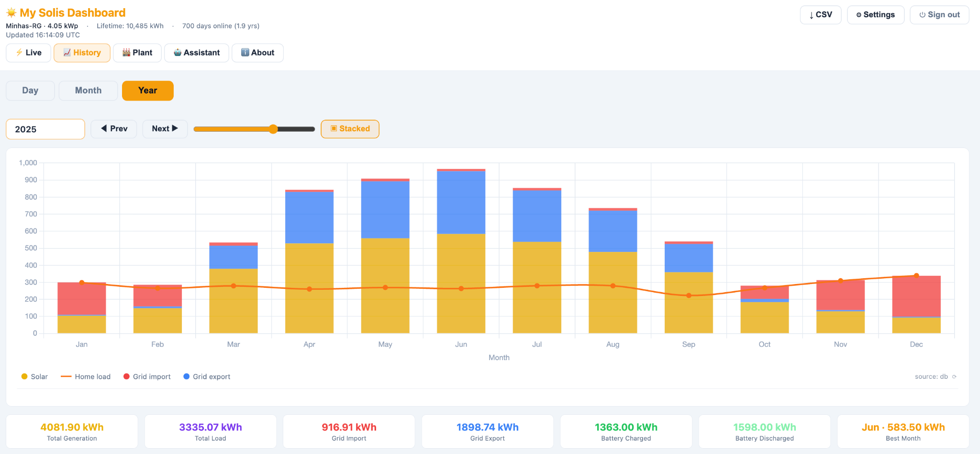Open Settings with the gear button
Viewport: 980px width, 454px height.
pos(876,15)
